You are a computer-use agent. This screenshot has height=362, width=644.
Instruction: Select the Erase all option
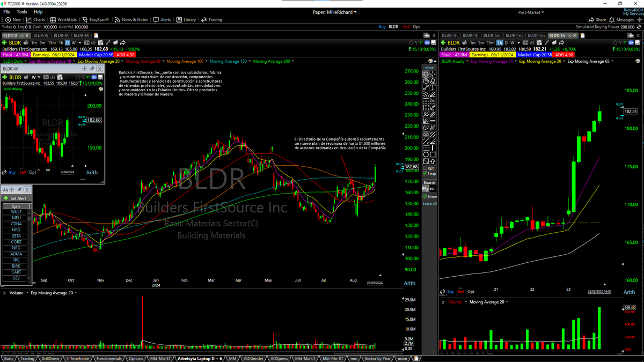tap(430, 203)
